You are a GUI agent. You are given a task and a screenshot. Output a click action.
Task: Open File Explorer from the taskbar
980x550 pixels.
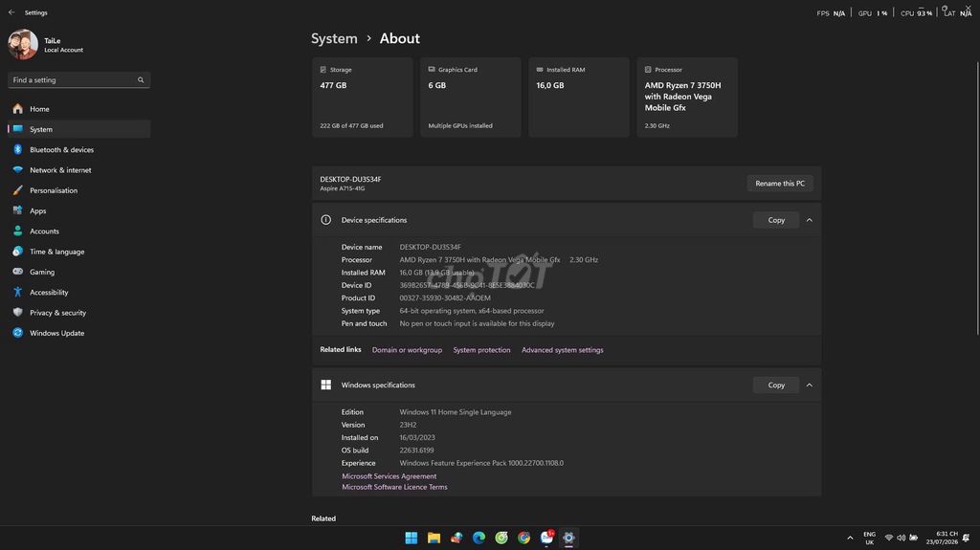[434, 539]
